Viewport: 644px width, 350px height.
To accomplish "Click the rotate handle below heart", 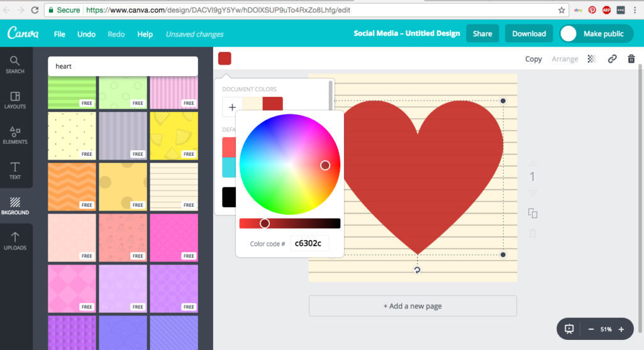I will [x=417, y=270].
